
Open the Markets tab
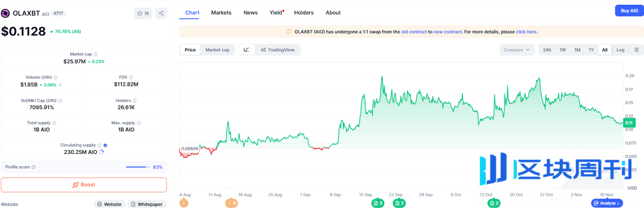tap(221, 13)
